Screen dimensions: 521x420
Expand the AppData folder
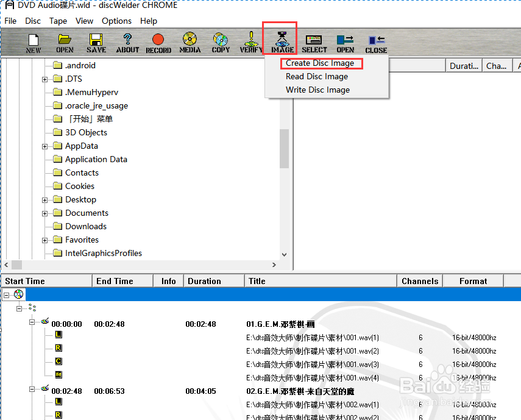coord(44,146)
